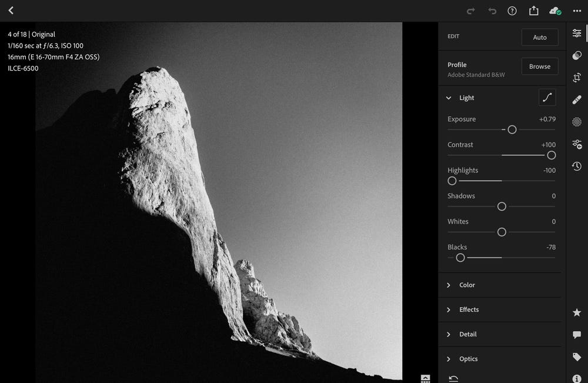Click the Highlights slider handle

452,181
